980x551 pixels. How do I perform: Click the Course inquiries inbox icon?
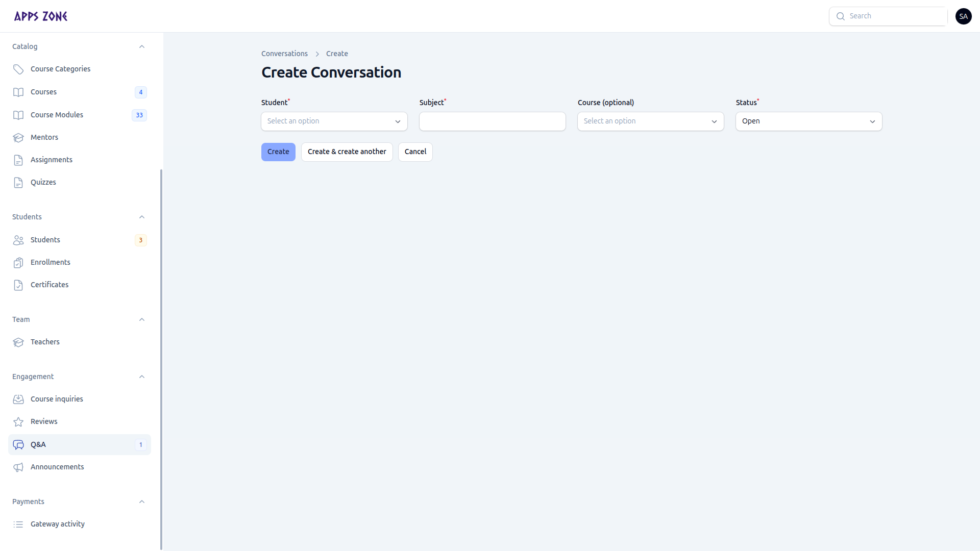[x=18, y=399]
